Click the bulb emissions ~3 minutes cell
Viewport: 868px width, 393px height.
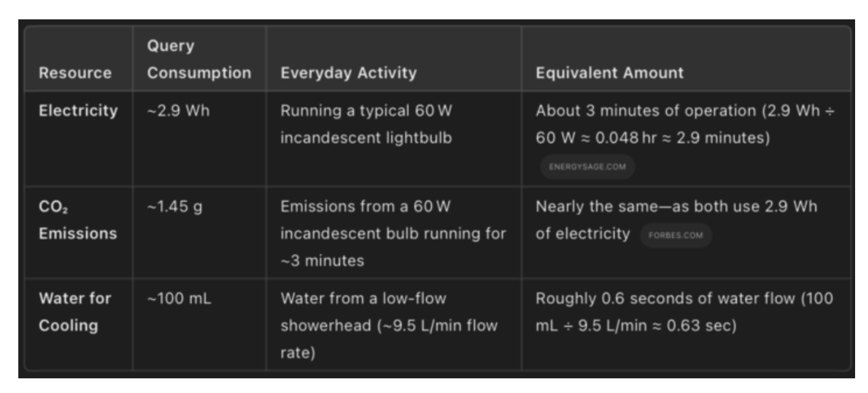click(393, 234)
